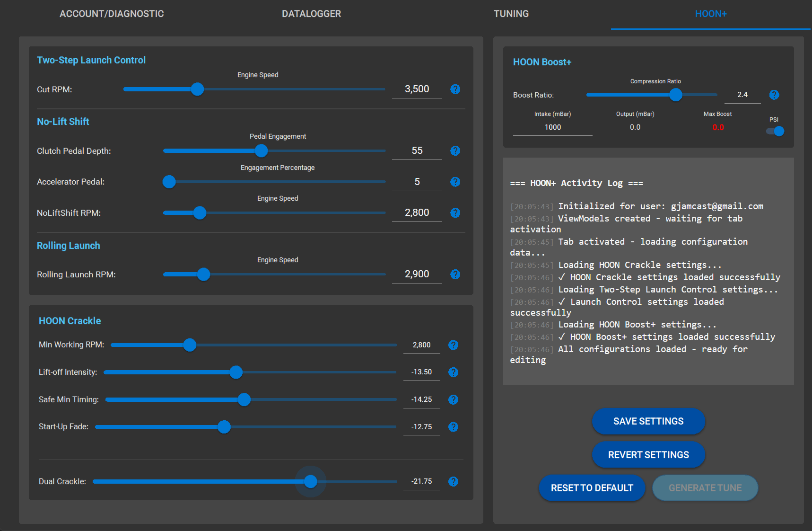Toggle the PSI units switch
Screen dimensions: 812x531
coord(775,131)
